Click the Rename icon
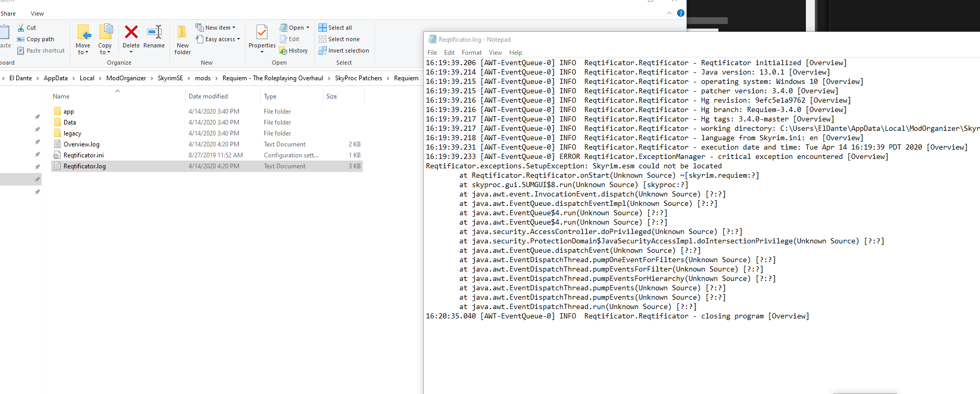 154,32
